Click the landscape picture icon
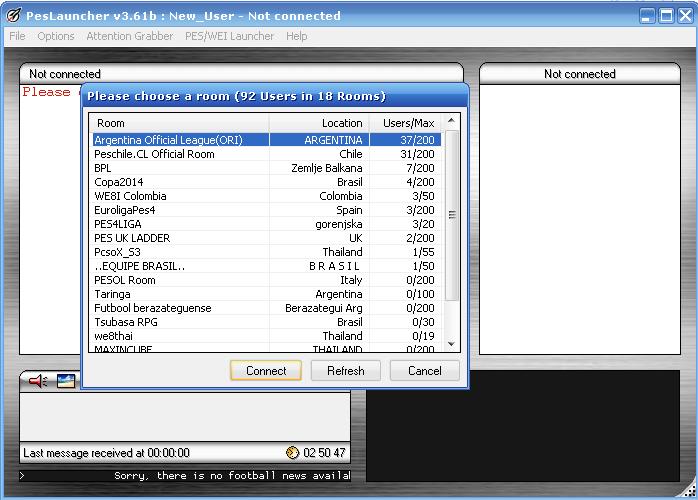This screenshot has width=698, height=500. [66, 381]
